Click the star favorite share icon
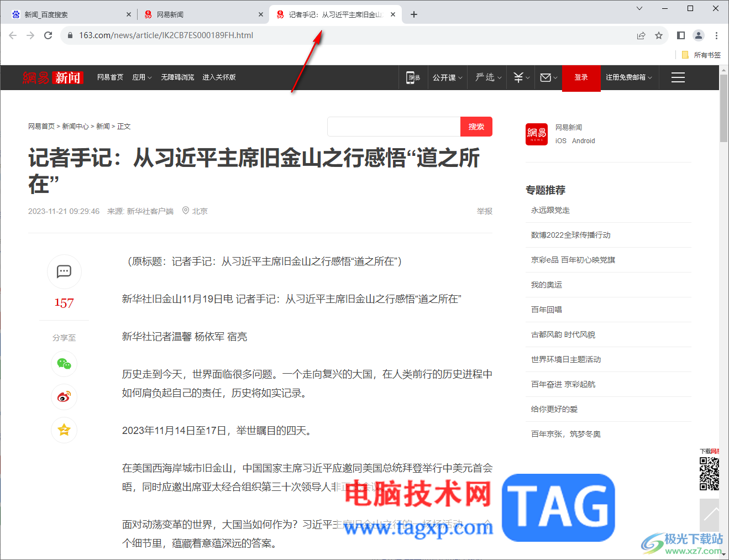 [x=64, y=430]
